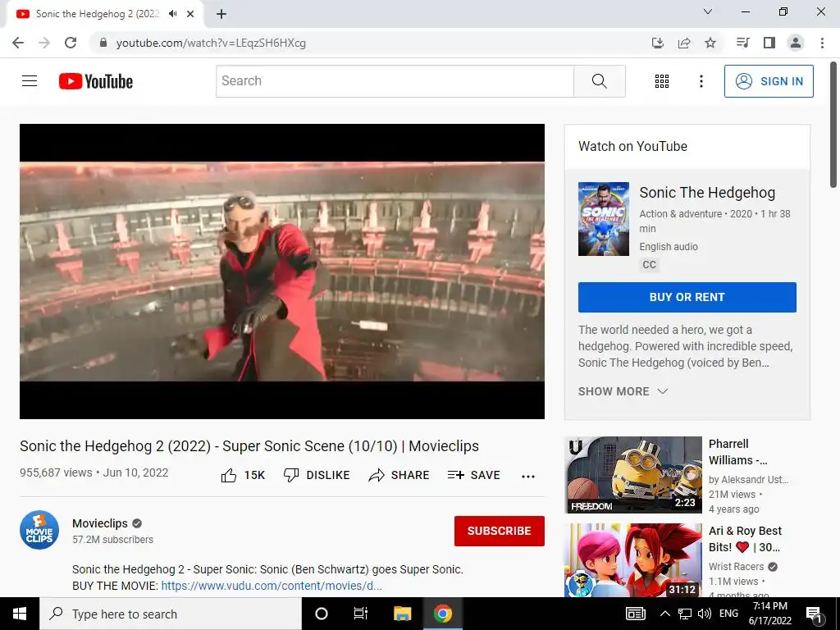
Task: Open the volume control in tray
Action: pyautogui.click(x=705, y=614)
